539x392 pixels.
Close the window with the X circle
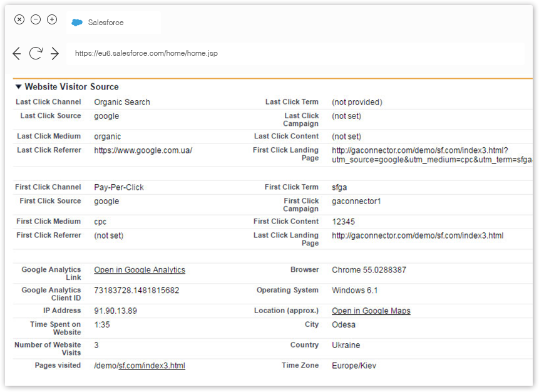tap(19, 19)
